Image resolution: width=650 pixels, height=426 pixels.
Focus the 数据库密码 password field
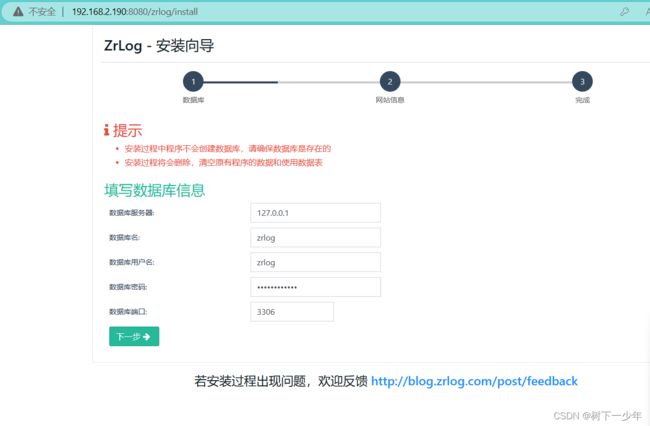[315, 287]
